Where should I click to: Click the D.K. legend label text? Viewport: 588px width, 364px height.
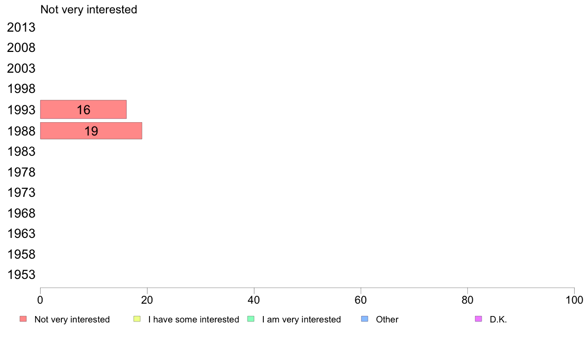tap(498, 319)
